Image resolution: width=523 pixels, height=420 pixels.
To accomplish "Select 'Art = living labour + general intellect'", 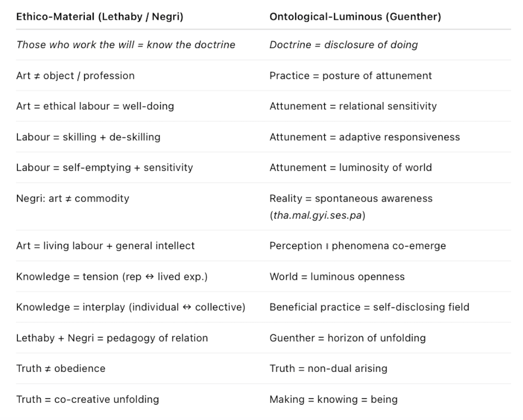I will coord(105,246).
